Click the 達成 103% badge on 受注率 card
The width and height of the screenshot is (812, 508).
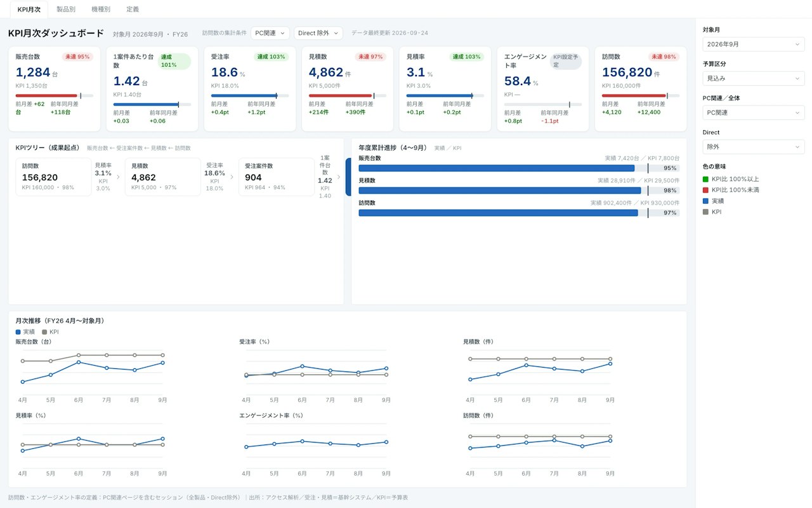272,57
